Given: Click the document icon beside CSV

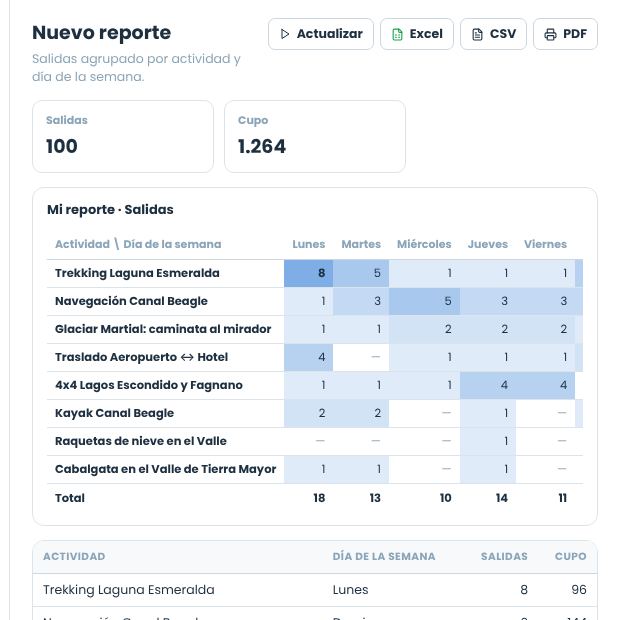Looking at the screenshot, I should click(477, 34).
